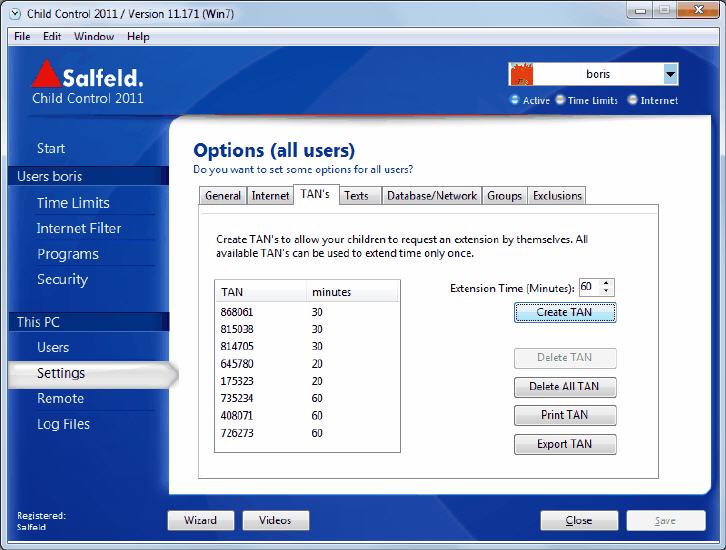Screen dimensions: 726x550
Task: Minimize the Child Control window
Action: [640, 10]
